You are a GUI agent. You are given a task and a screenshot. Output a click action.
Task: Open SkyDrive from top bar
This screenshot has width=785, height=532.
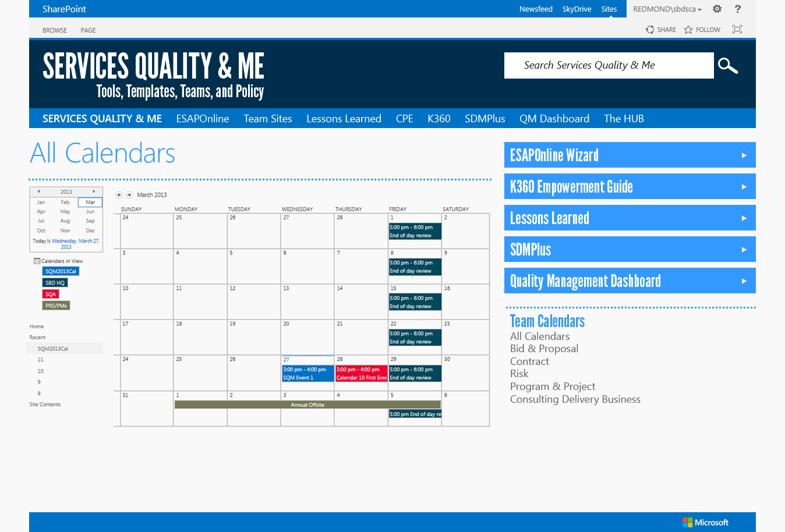(577, 9)
